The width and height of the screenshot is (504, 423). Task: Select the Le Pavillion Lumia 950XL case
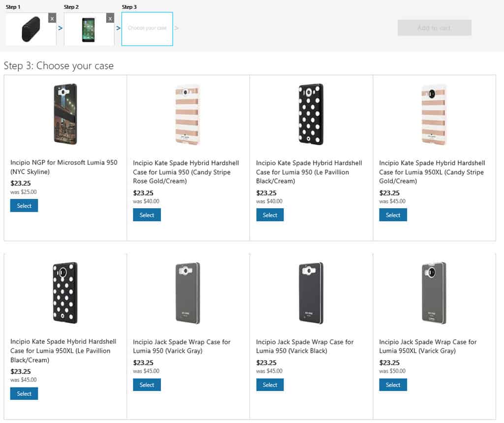coord(24,393)
